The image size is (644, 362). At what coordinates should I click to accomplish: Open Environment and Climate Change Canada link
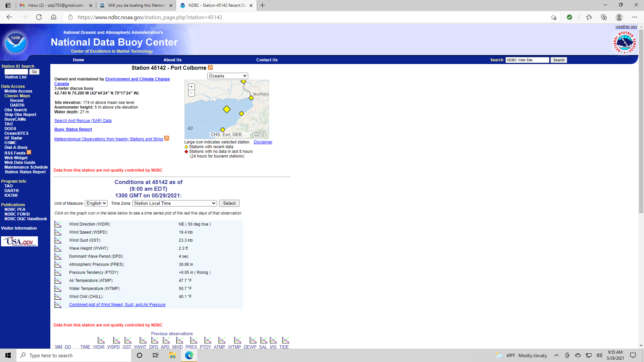[x=112, y=81]
